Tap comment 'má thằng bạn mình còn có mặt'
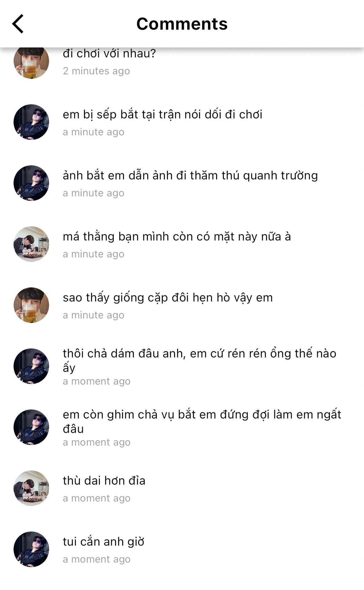 tap(177, 237)
